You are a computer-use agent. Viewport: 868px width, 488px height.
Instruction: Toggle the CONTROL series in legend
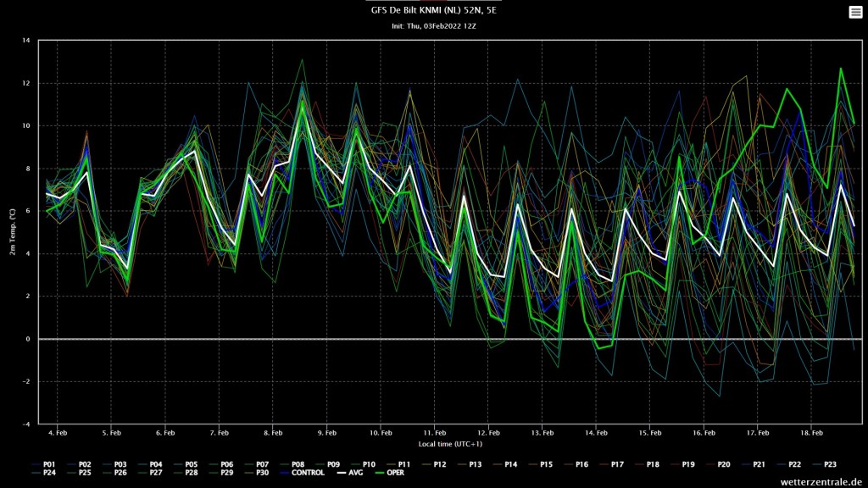pos(303,473)
